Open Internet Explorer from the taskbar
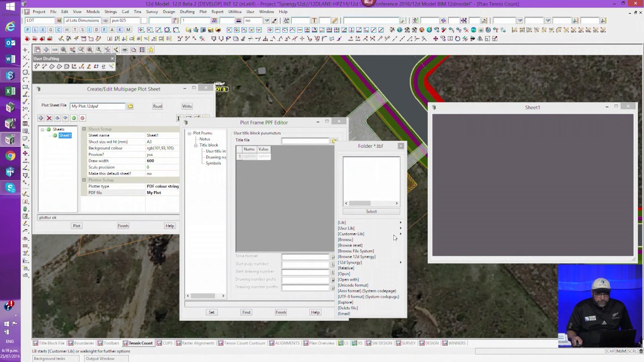Viewport: 644px width, 362px height. pos(10,27)
